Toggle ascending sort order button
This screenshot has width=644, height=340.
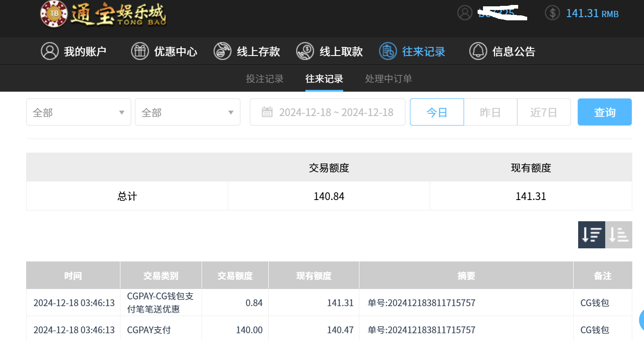618,234
